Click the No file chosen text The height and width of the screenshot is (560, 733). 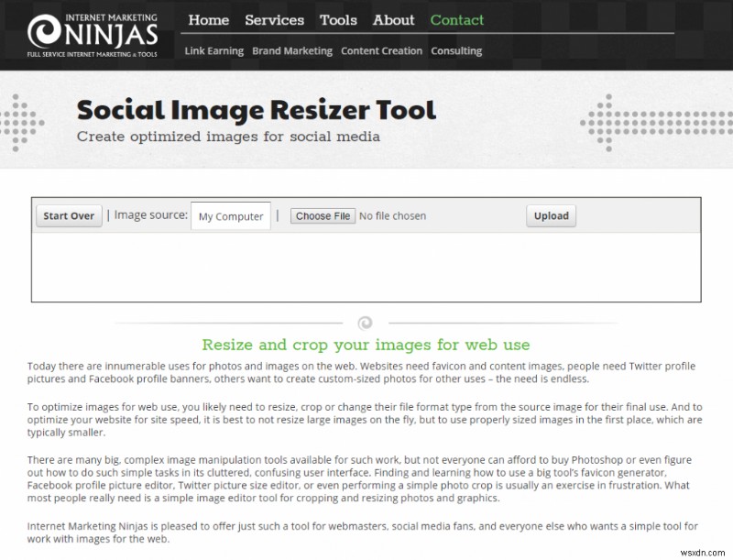(394, 215)
